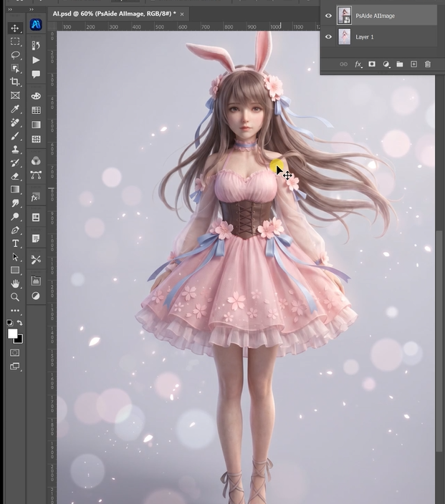The width and height of the screenshot is (445, 504).
Task: Select the PsAide AIImage layer thumbnail
Action: click(x=344, y=16)
